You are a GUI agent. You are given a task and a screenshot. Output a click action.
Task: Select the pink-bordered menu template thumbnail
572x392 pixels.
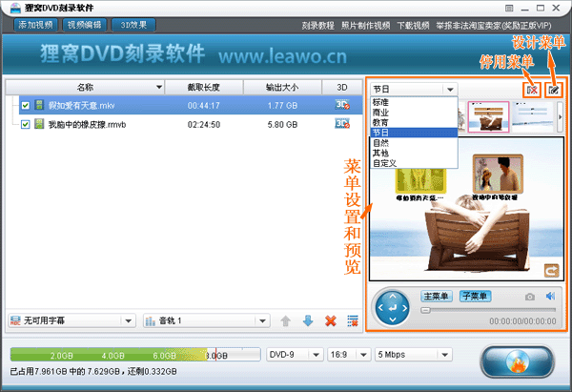(488, 116)
